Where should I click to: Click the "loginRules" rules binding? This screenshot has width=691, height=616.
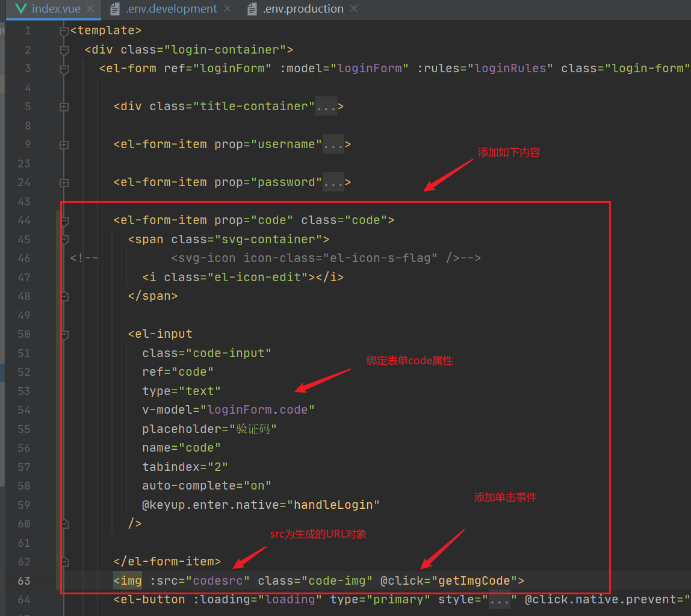[x=510, y=69]
